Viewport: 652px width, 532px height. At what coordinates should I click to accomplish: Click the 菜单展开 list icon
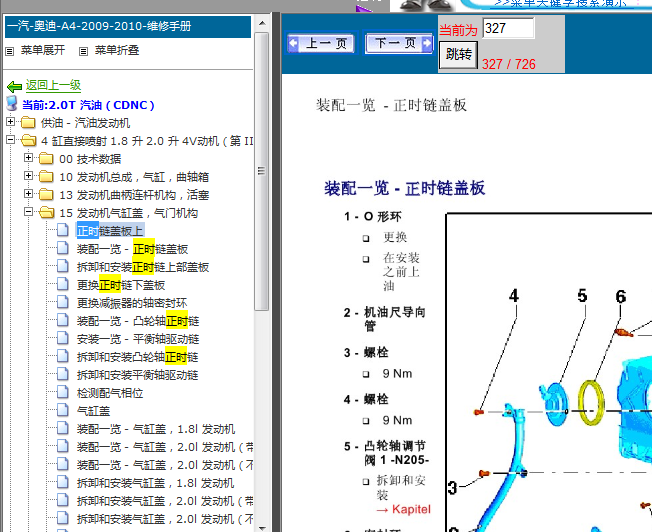coord(10,51)
